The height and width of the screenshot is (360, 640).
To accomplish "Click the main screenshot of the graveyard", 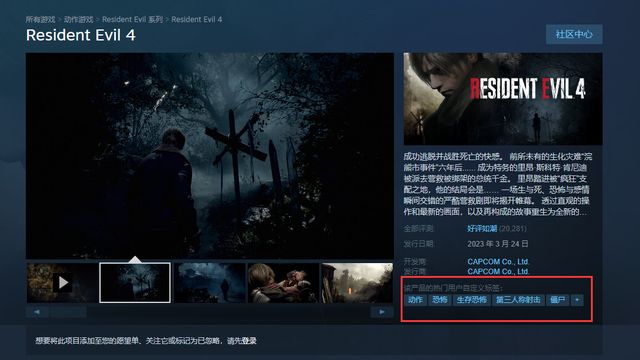I will point(210,156).
